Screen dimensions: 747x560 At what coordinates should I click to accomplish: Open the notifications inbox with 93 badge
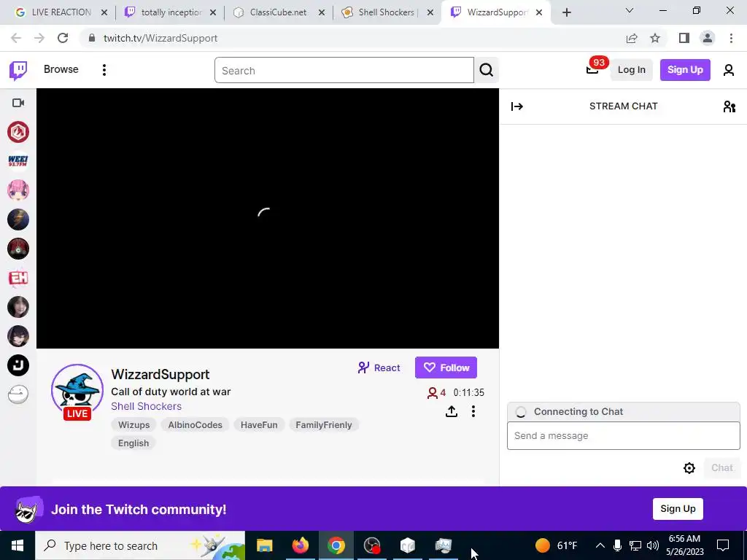tap(592, 69)
